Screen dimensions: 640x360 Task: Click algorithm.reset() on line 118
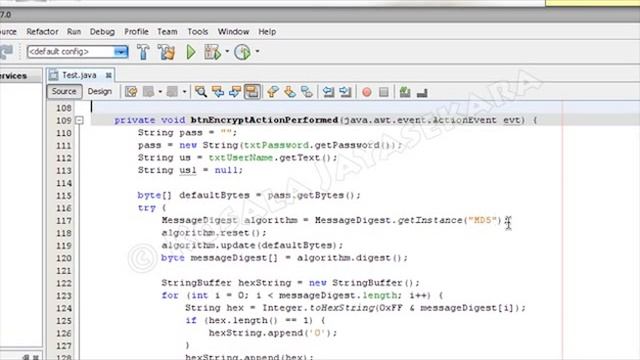click(x=213, y=233)
